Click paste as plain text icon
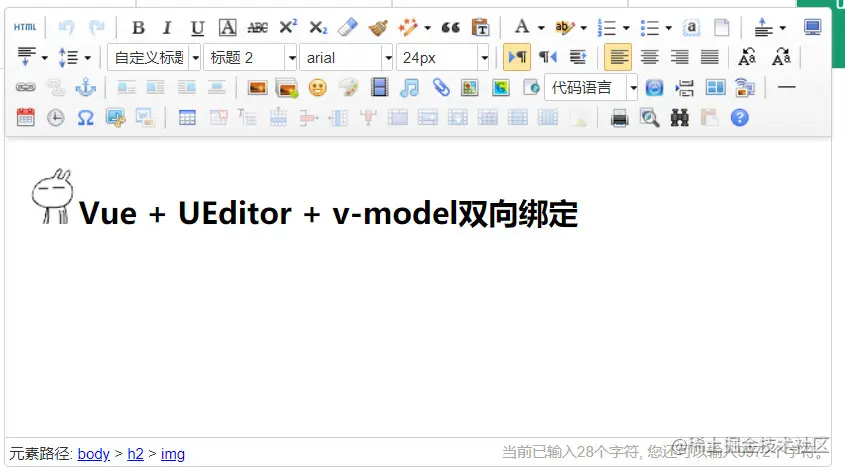This screenshot has width=845, height=471. [480, 27]
